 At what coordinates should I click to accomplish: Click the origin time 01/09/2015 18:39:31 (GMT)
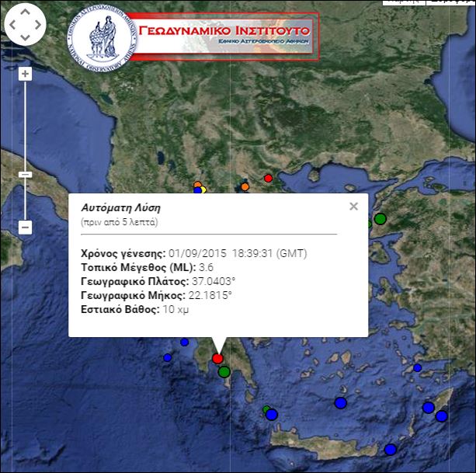pos(238,253)
